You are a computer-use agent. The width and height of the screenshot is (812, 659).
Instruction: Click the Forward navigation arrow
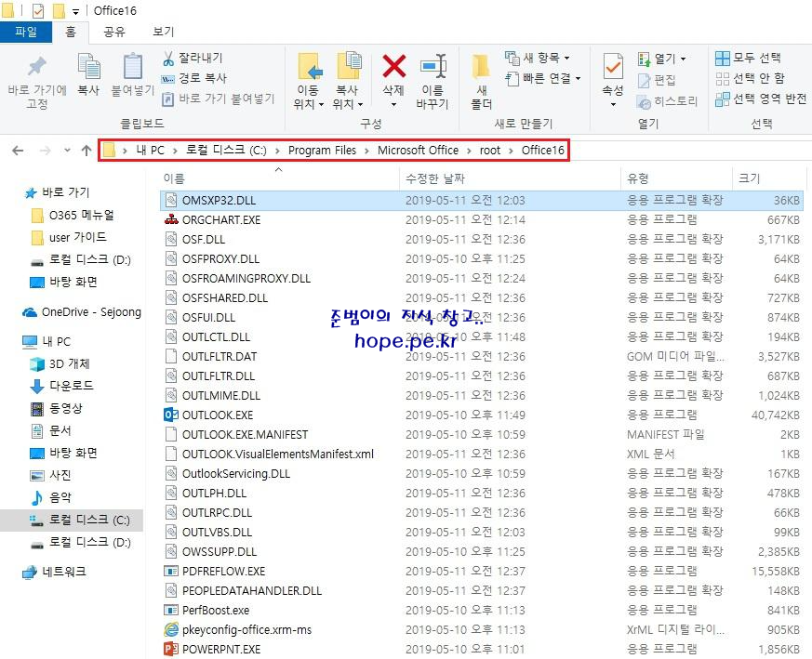pyautogui.click(x=46, y=151)
